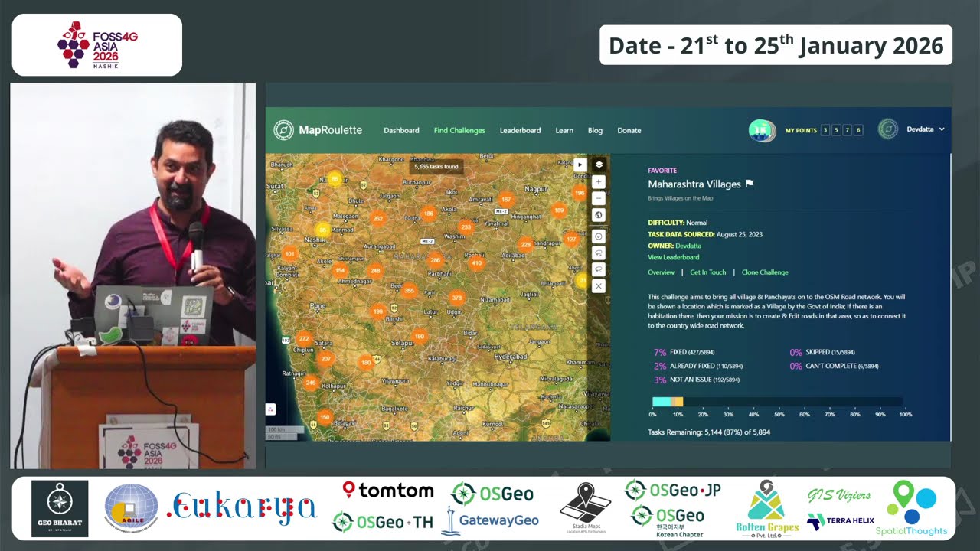Click Get In Touch link
This screenshot has height=551, width=980.
(x=708, y=272)
